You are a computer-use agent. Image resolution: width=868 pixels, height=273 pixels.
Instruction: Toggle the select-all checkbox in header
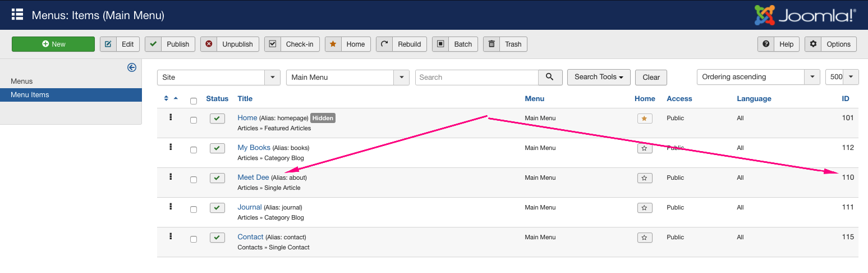[194, 101]
